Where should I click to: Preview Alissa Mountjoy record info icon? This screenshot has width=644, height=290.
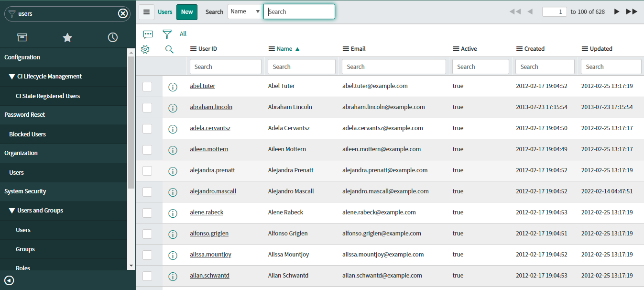(173, 255)
